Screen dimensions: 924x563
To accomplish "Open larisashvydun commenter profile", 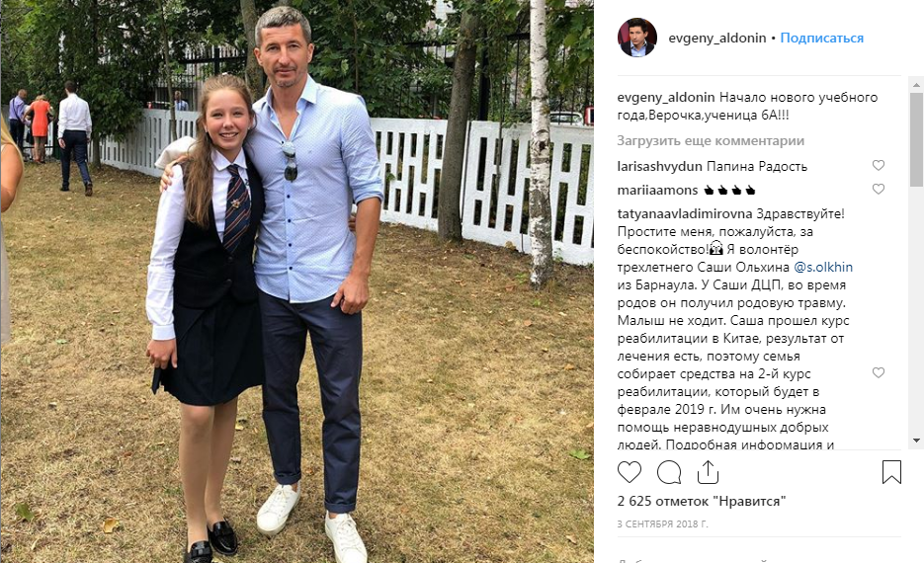I will click(x=659, y=166).
